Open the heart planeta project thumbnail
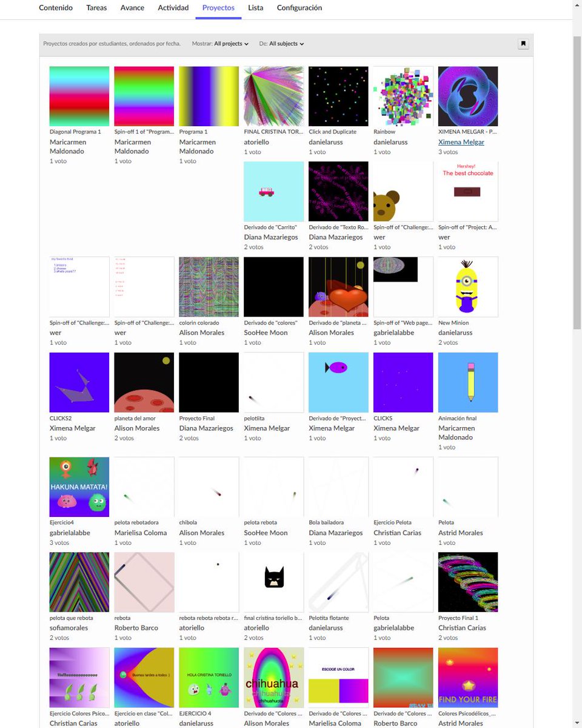 point(339,287)
